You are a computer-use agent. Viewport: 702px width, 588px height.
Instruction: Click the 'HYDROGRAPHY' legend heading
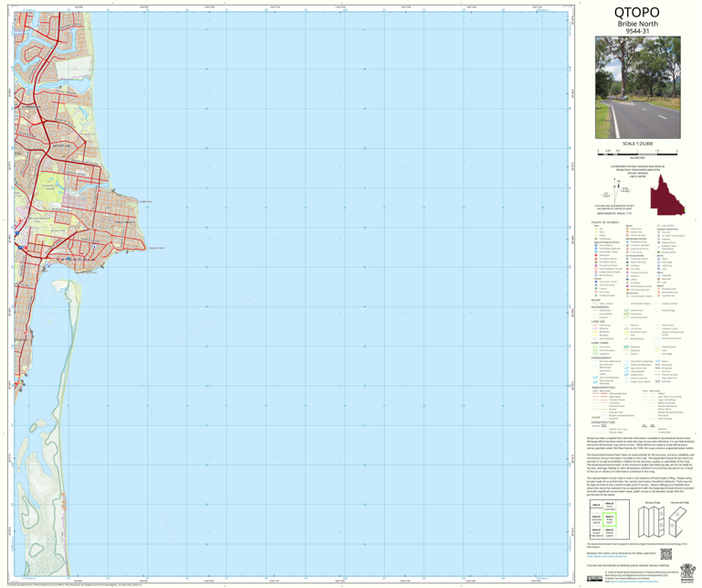pos(601,358)
